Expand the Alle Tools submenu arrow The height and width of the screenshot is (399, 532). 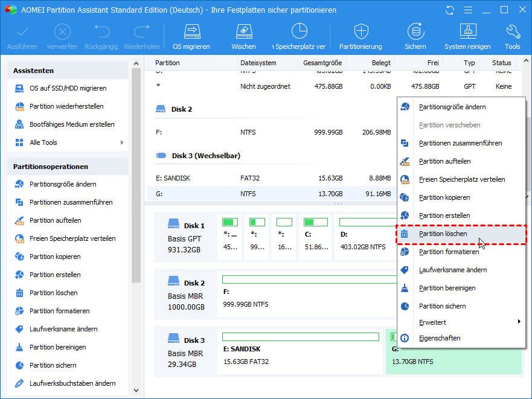[122, 142]
